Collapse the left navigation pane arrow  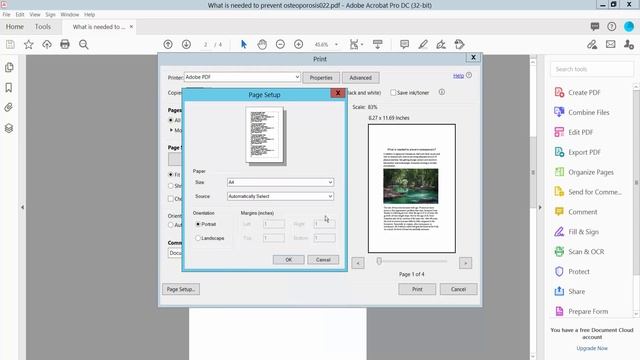tap(22, 207)
